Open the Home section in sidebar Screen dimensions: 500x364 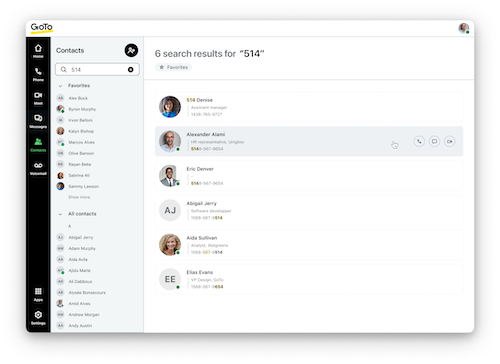[38, 51]
